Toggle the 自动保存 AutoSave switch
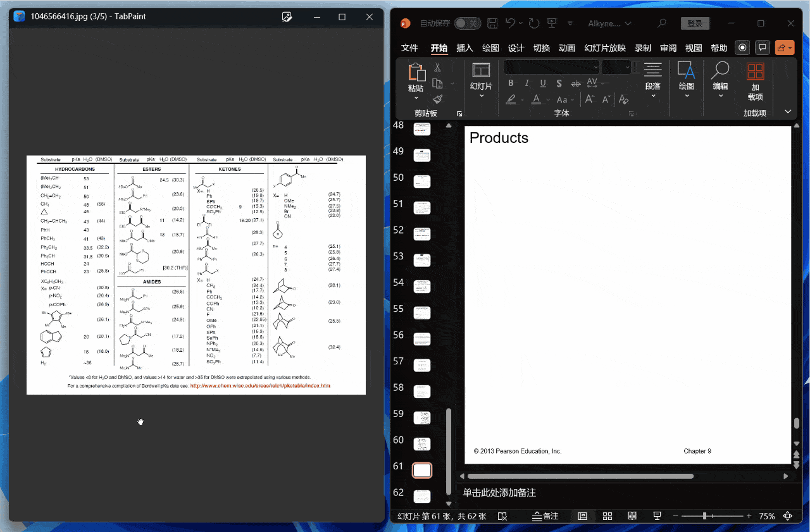The image size is (810, 532). click(468, 23)
